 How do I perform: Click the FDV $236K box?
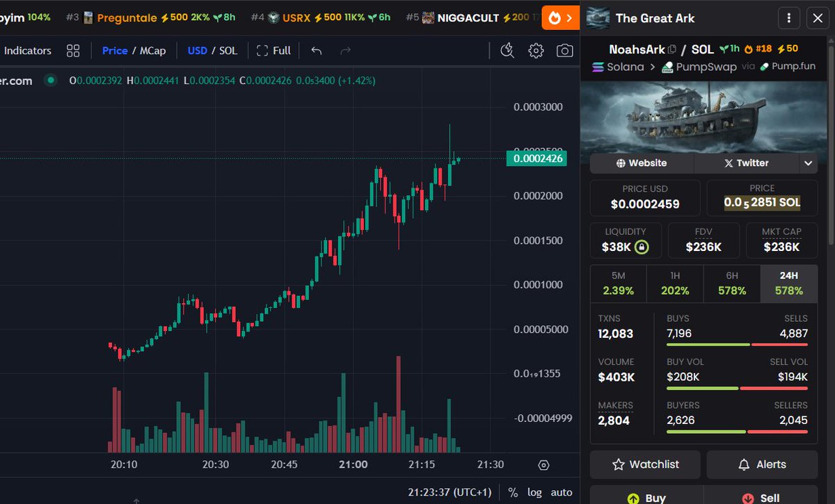[x=703, y=241]
